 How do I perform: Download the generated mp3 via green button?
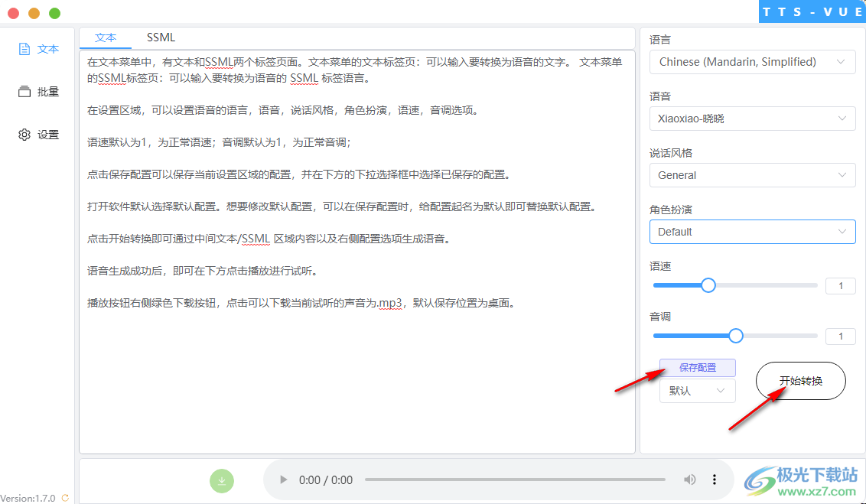click(221, 480)
